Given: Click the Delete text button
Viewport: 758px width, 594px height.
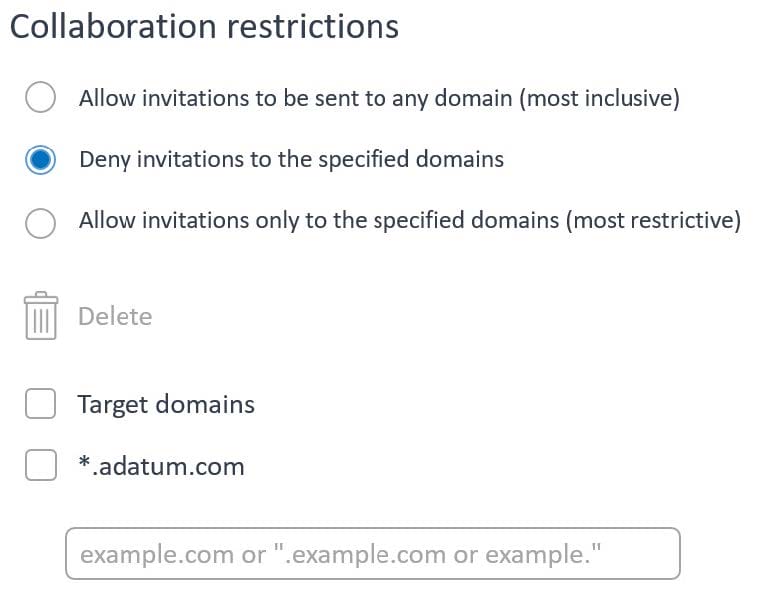Looking at the screenshot, I should pos(115,316).
